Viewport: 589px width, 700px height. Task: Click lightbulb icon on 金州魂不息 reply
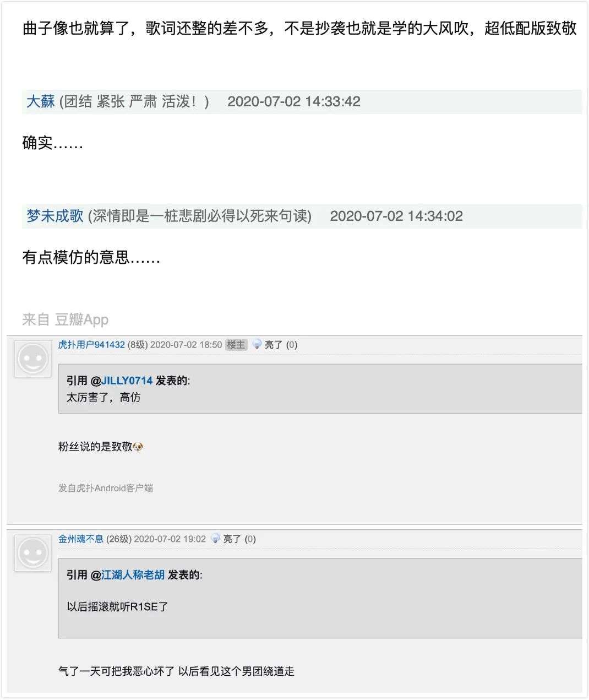[215, 539]
